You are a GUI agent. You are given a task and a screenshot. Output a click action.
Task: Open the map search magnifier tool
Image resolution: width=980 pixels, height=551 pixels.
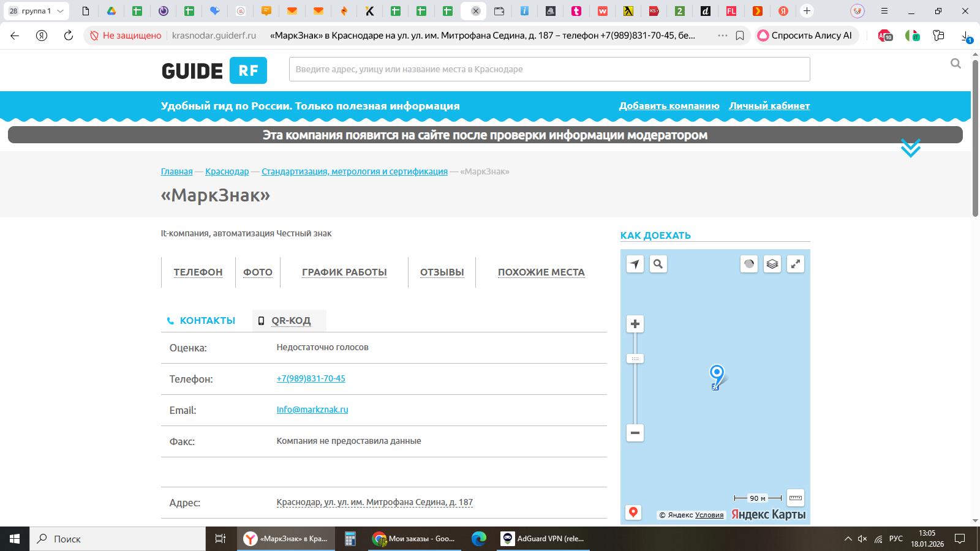pos(658,264)
